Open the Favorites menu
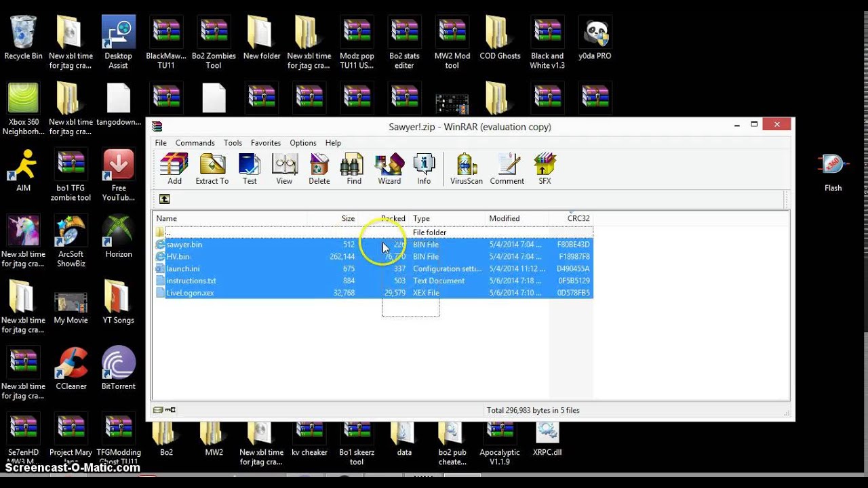Viewport: 868px width, 488px height. [266, 143]
